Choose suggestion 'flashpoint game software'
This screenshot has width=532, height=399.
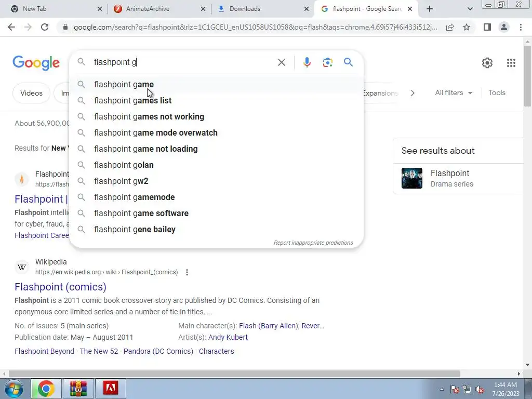[217, 213]
